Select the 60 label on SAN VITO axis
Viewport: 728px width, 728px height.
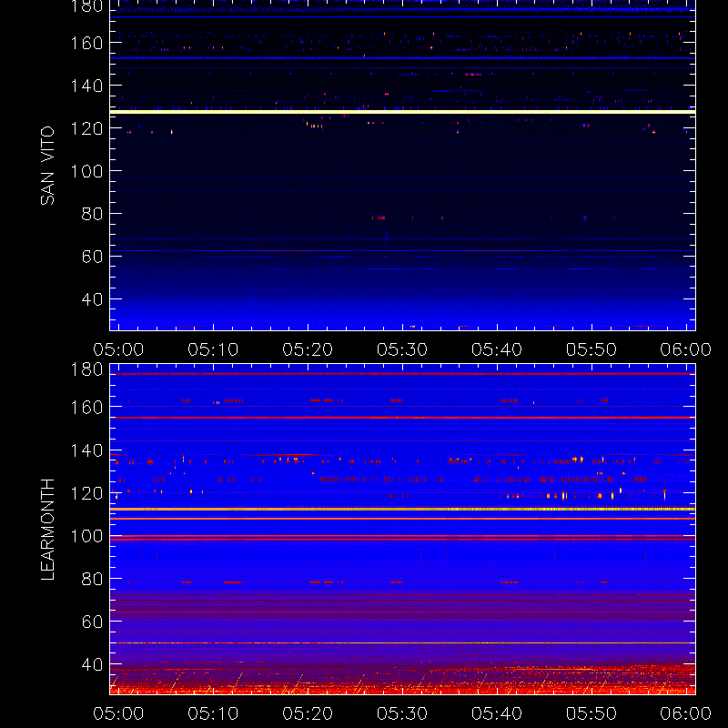(92, 257)
